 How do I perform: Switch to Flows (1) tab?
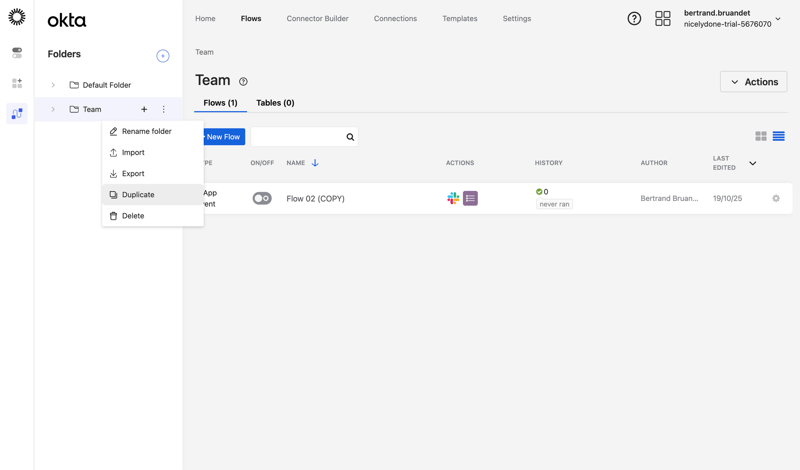[x=220, y=103]
